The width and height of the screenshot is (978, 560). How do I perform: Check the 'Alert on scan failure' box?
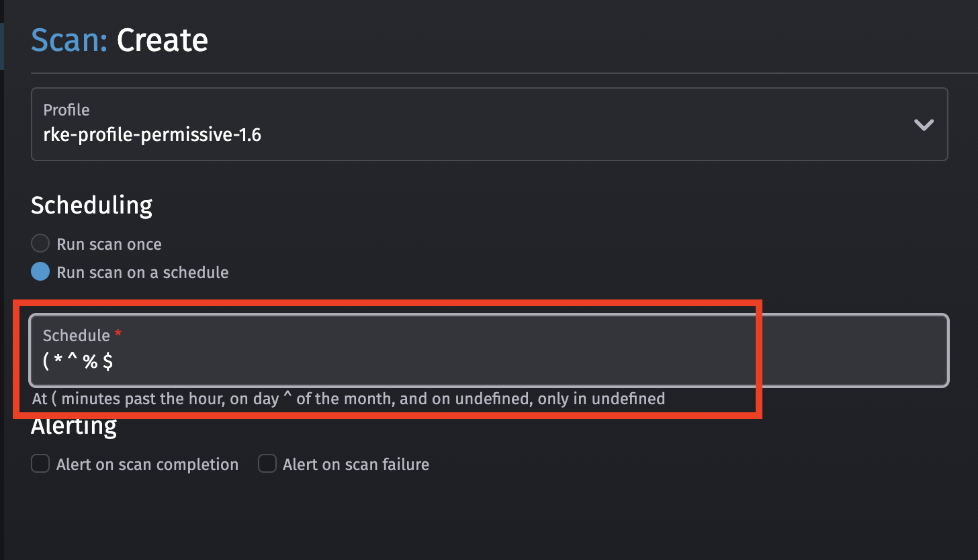click(267, 463)
